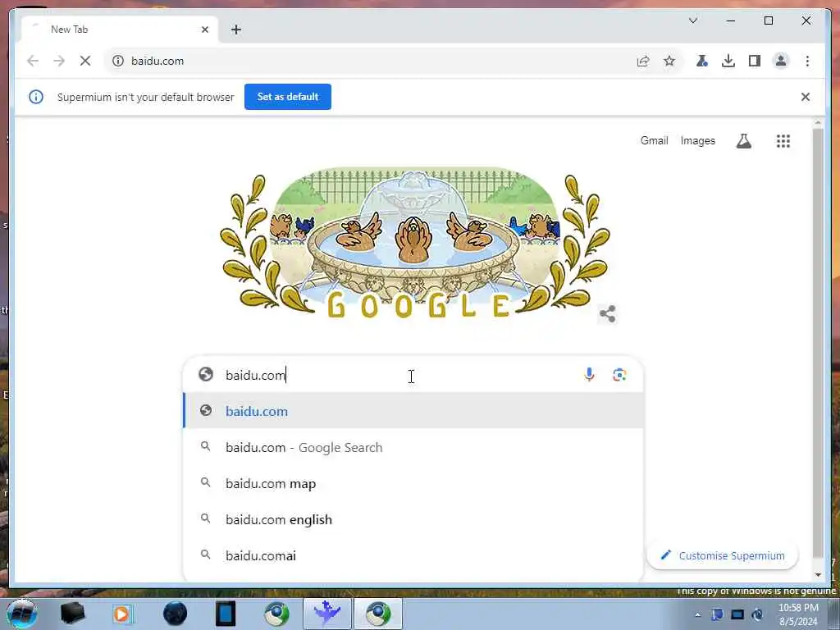Open the Google doodle image
The width and height of the screenshot is (840, 630).
[x=414, y=244]
